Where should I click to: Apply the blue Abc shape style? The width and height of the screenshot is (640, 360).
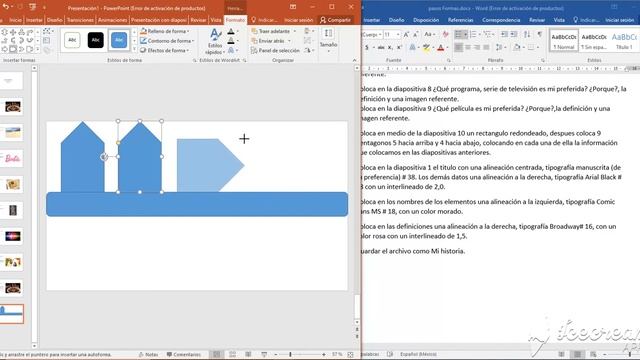119,40
